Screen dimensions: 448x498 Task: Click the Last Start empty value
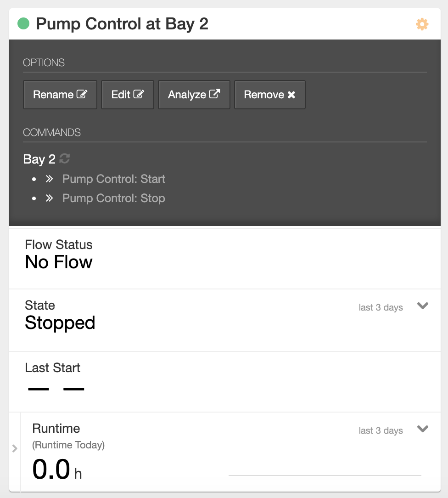point(56,389)
